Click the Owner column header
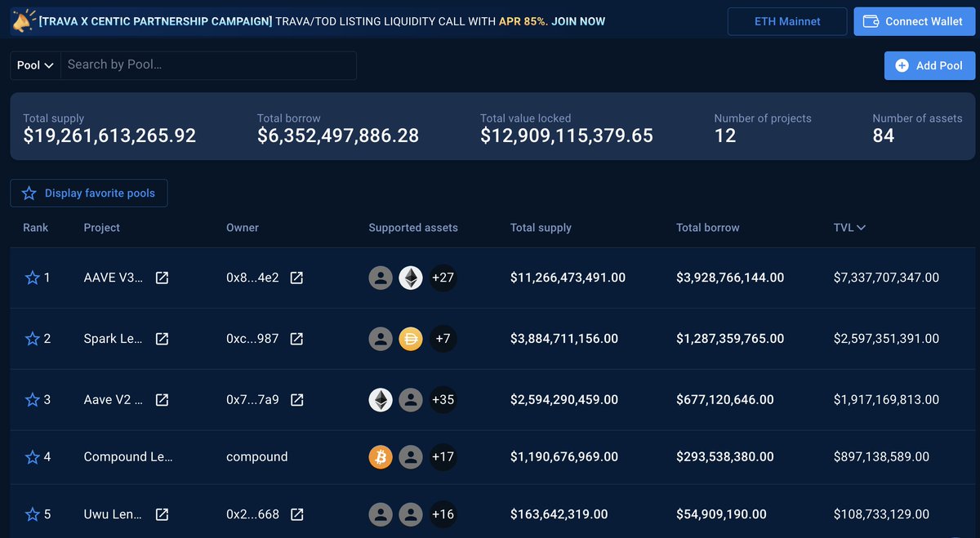 pyautogui.click(x=243, y=228)
